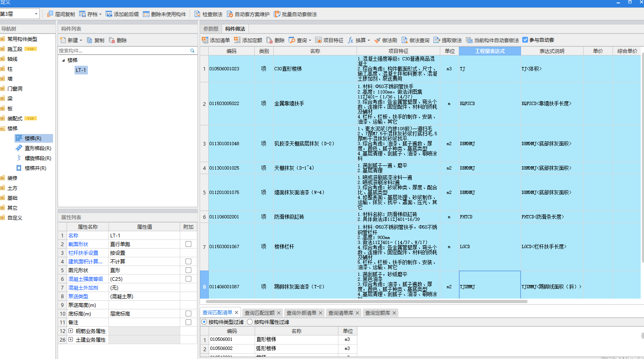Click 自动套方案维护 icon

(230, 14)
